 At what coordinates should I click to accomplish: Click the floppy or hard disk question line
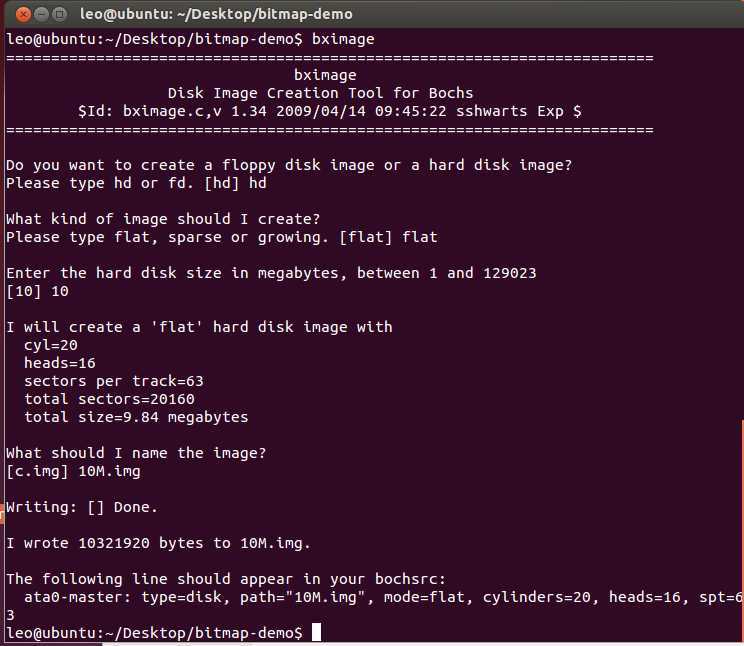click(289, 165)
